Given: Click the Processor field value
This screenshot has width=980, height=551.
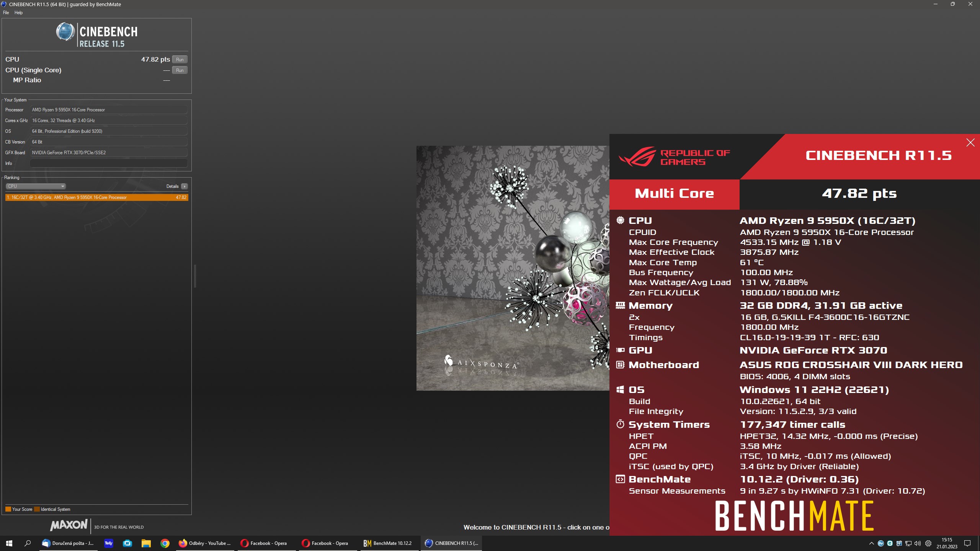Looking at the screenshot, I should pos(109,110).
